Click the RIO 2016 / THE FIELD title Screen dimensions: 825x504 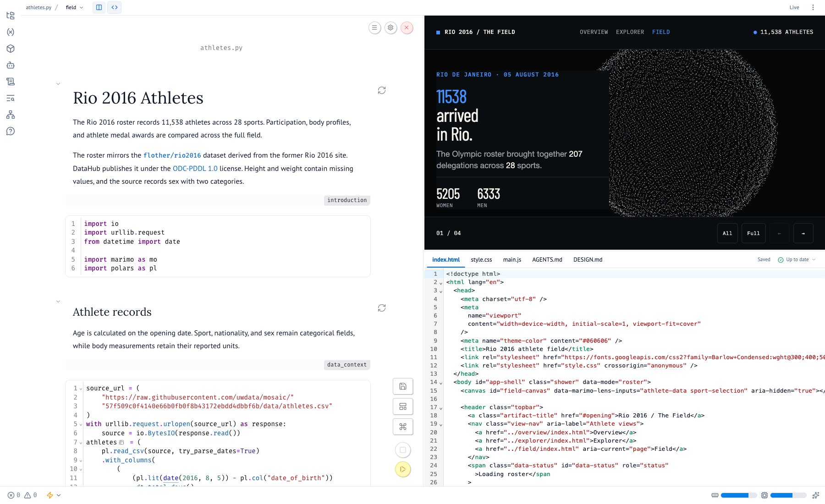479,32
